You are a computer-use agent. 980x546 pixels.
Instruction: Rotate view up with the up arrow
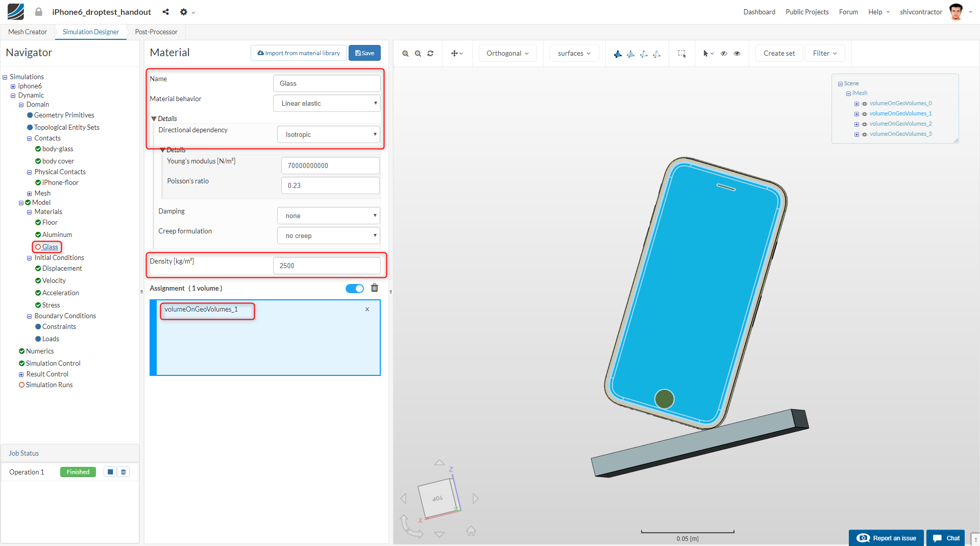439,462
